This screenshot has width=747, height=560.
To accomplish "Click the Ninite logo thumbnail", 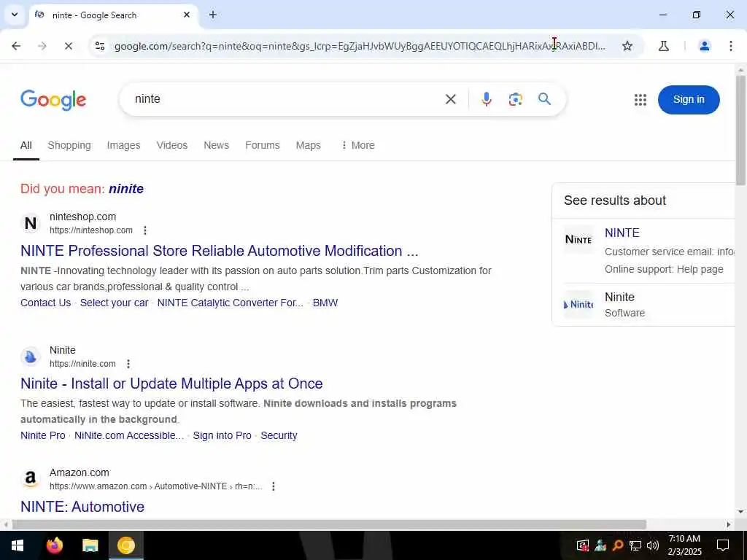I will [578, 304].
